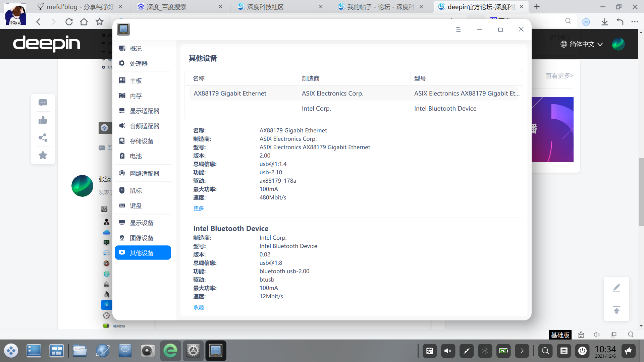Screen dimensions: 644x362
Task: Collapse Intel Bluetooth details via 收起
Action: [x=198, y=307]
